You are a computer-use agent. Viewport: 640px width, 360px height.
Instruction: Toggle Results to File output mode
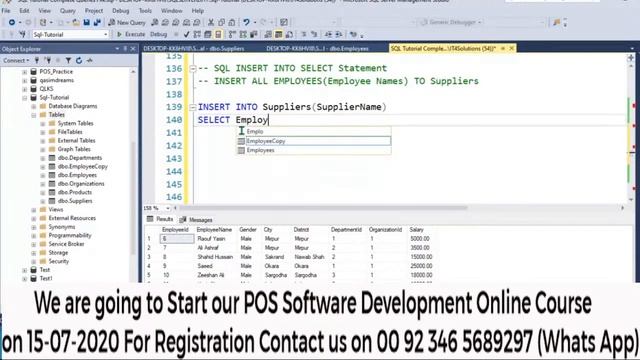(x=289, y=34)
